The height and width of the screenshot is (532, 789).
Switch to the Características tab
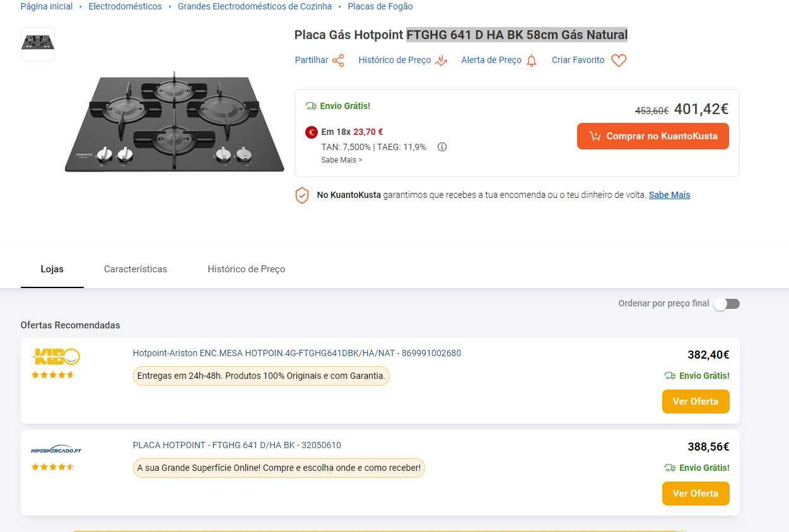click(136, 269)
